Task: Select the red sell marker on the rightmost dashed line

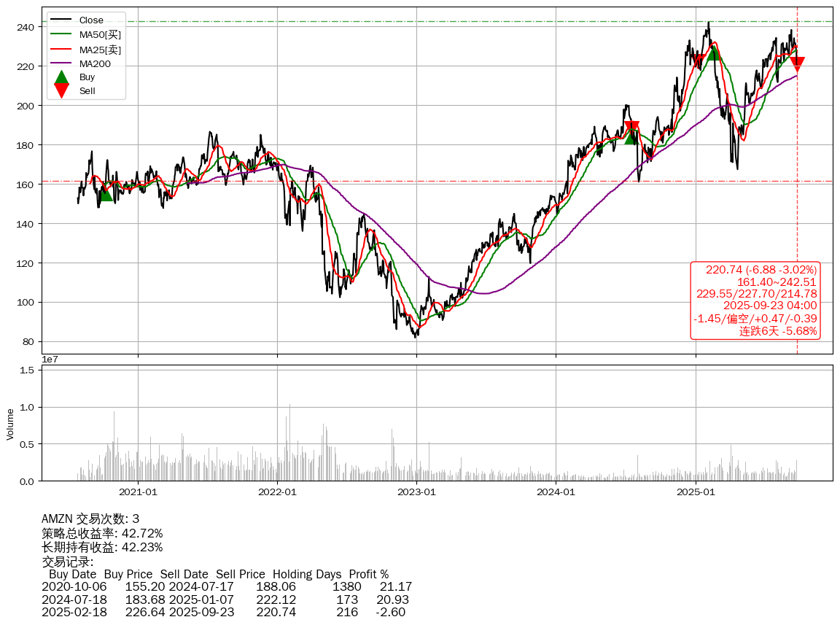Action: (x=797, y=64)
